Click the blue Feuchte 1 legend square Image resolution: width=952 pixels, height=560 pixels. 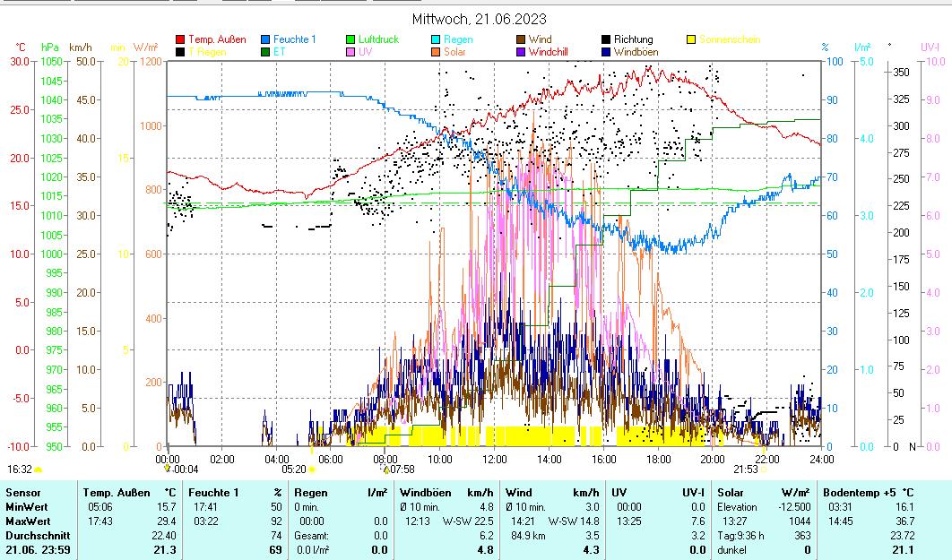coord(266,39)
